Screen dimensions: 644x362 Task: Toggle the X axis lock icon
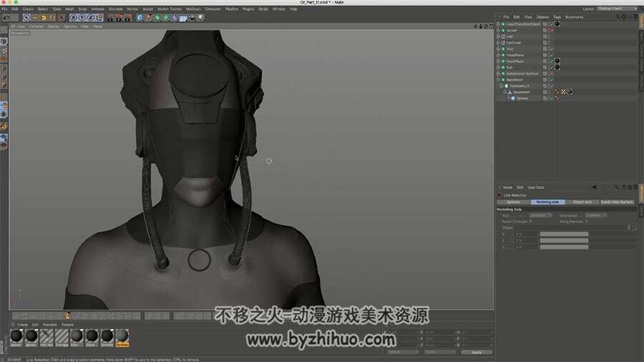(74, 18)
